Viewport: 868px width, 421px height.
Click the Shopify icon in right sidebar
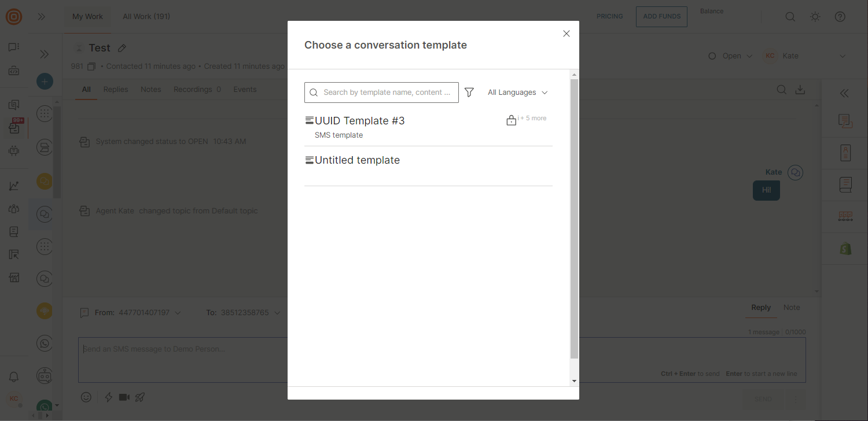point(845,249)
